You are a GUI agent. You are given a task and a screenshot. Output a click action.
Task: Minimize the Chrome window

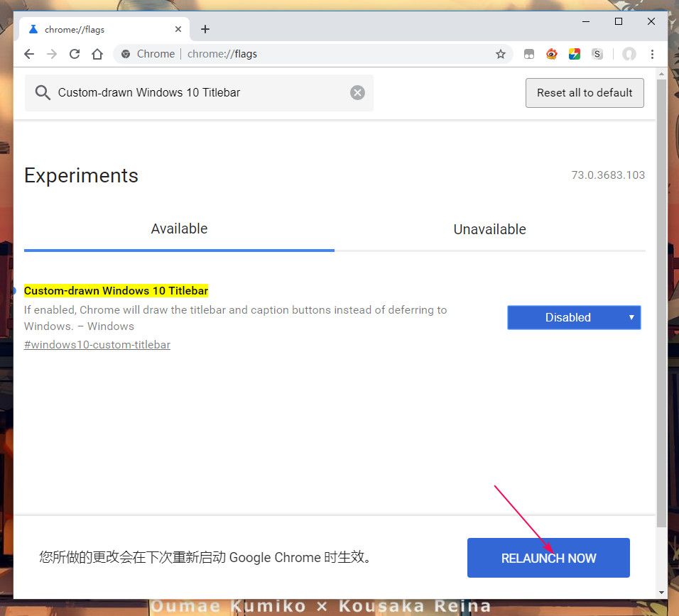point(586,21)
